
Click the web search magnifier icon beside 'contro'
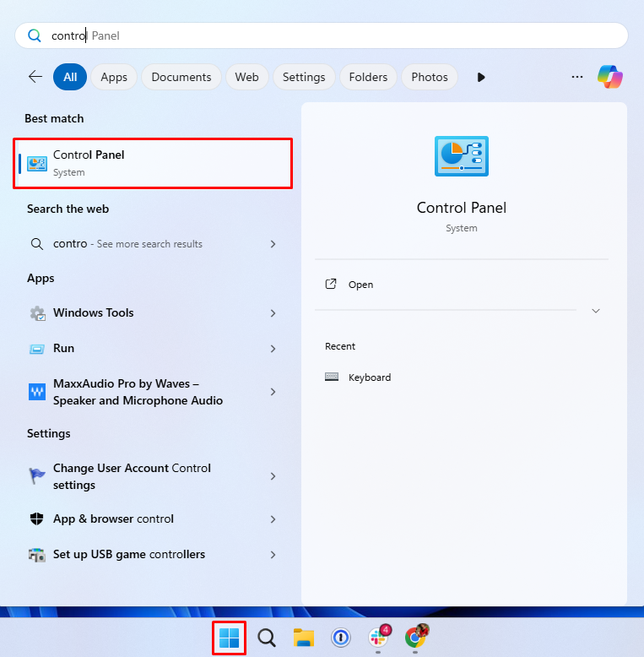(x=37, y=244)
